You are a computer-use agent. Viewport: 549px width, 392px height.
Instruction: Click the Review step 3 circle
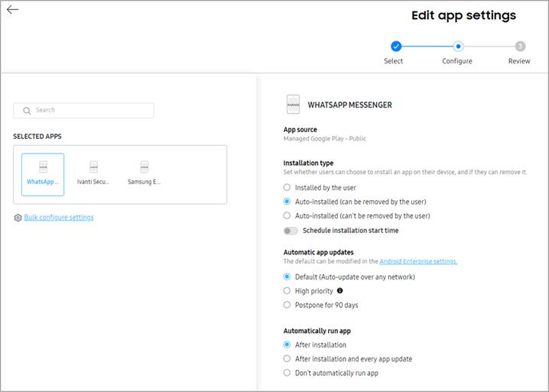pyautogui.click(x=520, y=46)
